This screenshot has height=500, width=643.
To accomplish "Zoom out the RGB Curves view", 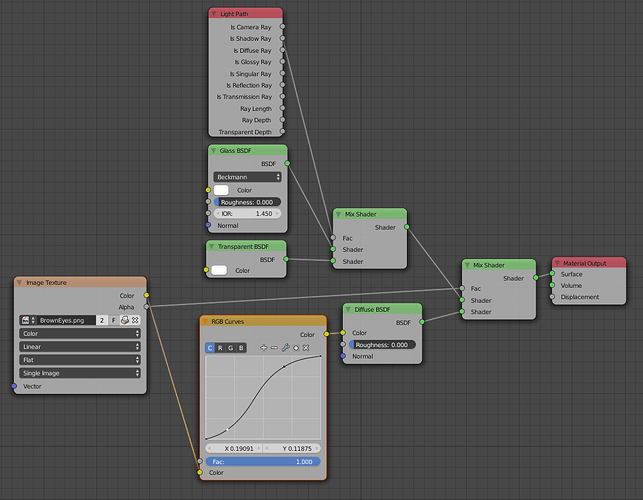I will [x=274, y=348].
